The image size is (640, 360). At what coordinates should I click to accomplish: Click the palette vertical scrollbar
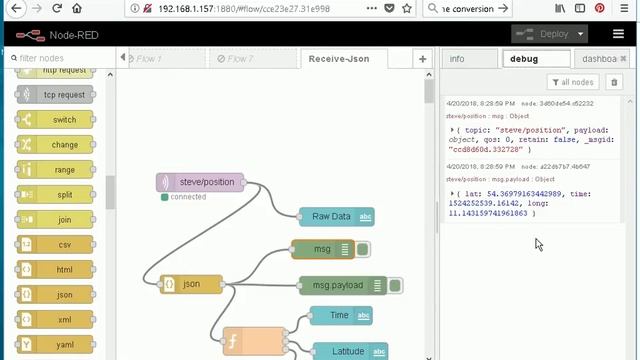[110, 192]
